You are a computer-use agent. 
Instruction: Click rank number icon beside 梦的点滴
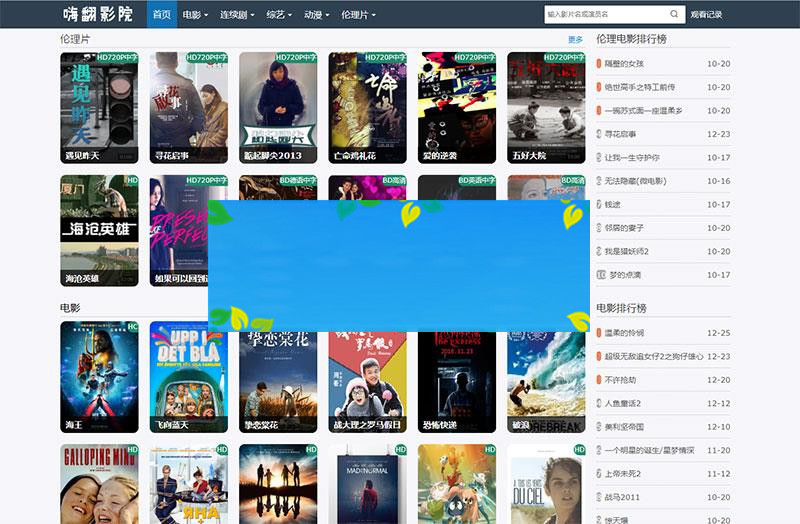coord(599,275)
